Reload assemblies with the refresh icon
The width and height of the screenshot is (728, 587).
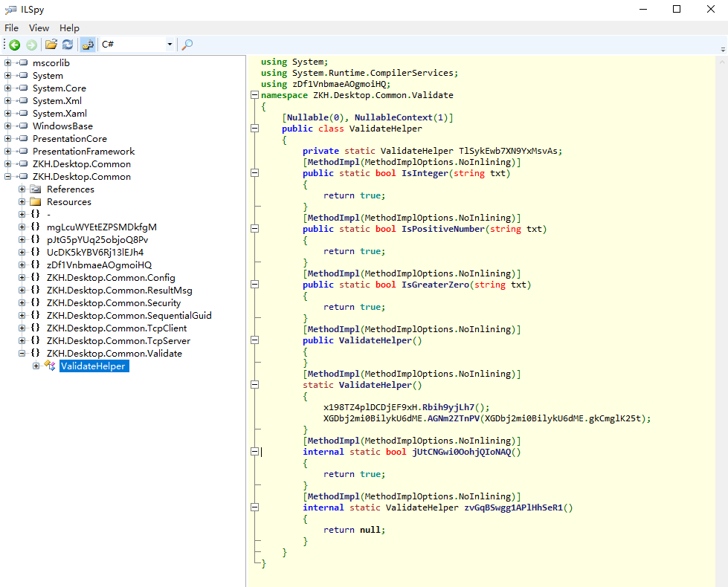pyautogui.click(x=68, y=45)
